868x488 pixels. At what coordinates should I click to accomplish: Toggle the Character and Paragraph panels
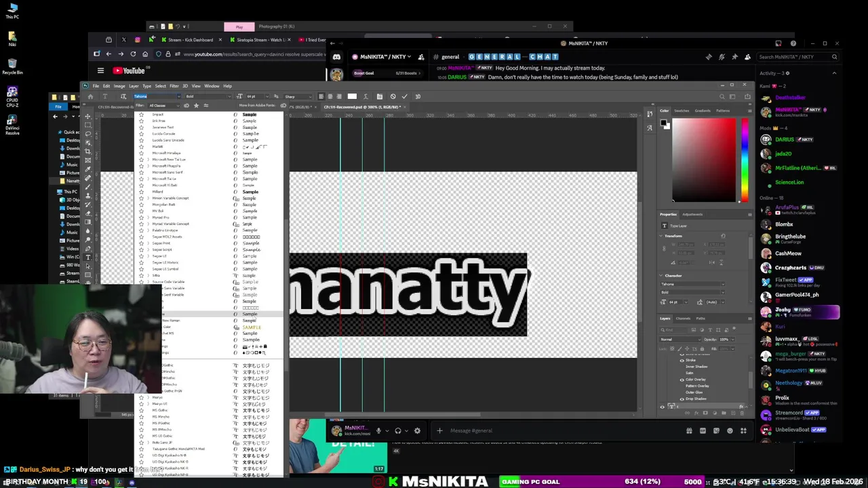point(380,96)
